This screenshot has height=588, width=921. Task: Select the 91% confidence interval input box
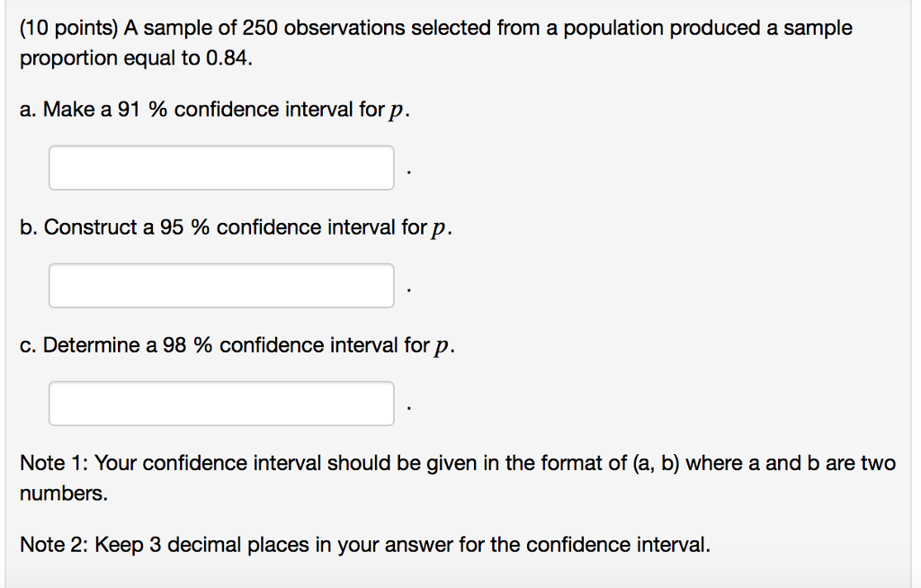(x=220, y=167)
